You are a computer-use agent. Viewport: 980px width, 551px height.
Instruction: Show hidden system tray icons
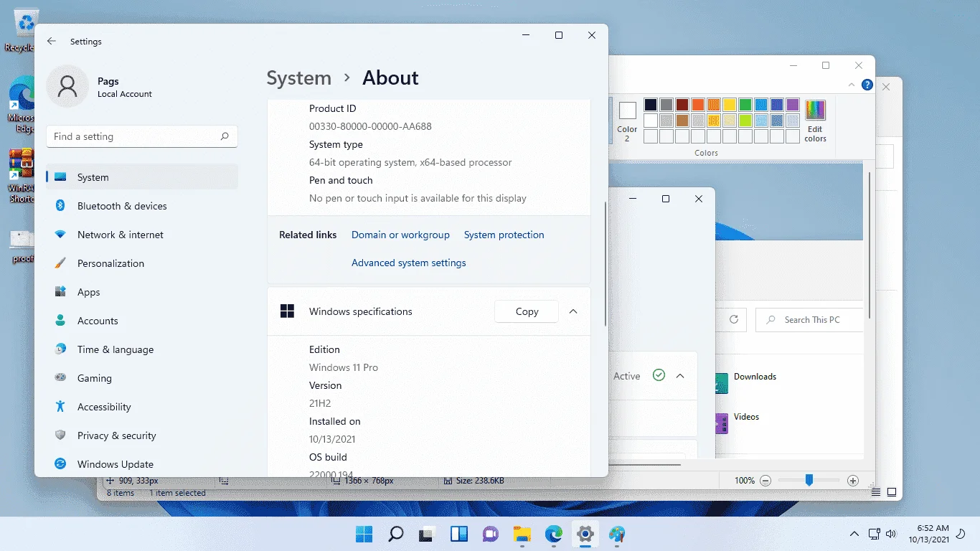coord(854,534)
